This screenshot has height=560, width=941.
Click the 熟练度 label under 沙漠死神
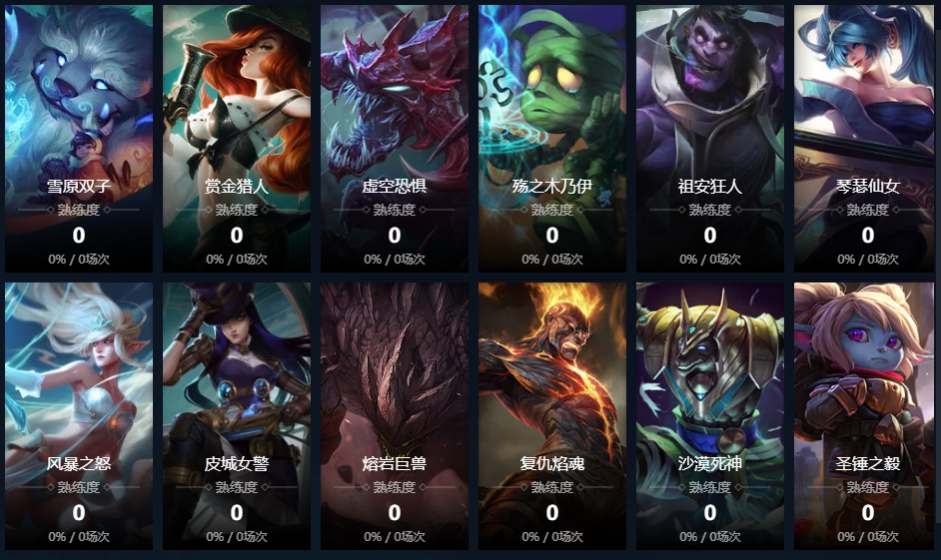click(710, 487)
